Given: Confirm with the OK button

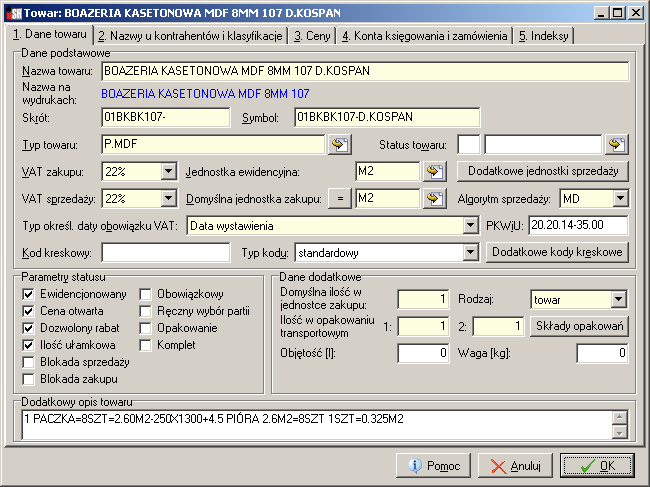Looking at the screenshot, I should (597, 466).
